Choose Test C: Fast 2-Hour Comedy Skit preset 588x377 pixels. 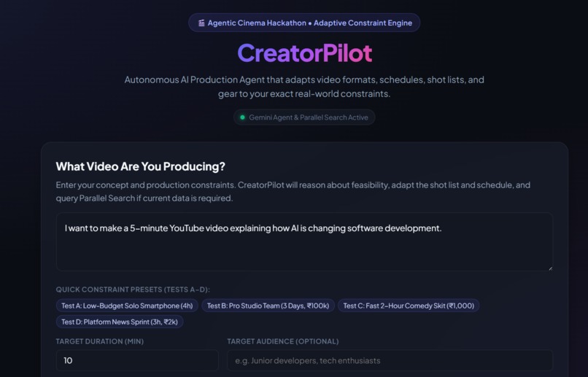(x=409, y=306)
